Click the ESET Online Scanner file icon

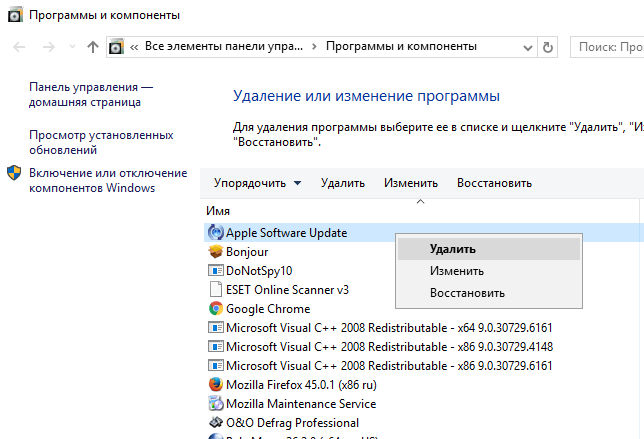[216, 289]
